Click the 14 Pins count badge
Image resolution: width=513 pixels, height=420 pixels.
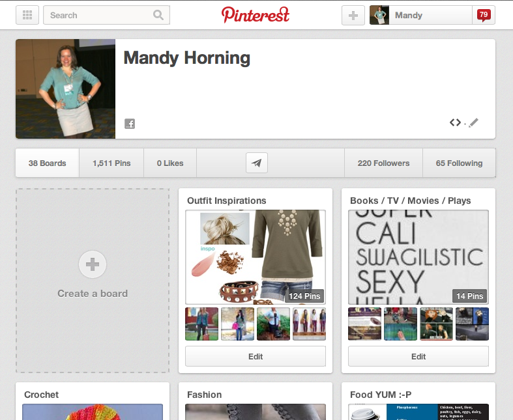(x=469, y=296)
